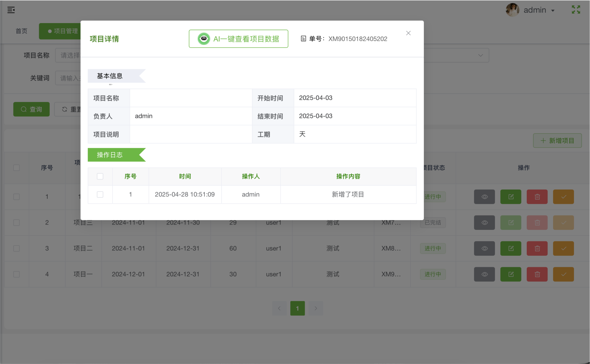Check the checkbox for log entry by admin

coord(100,194)
